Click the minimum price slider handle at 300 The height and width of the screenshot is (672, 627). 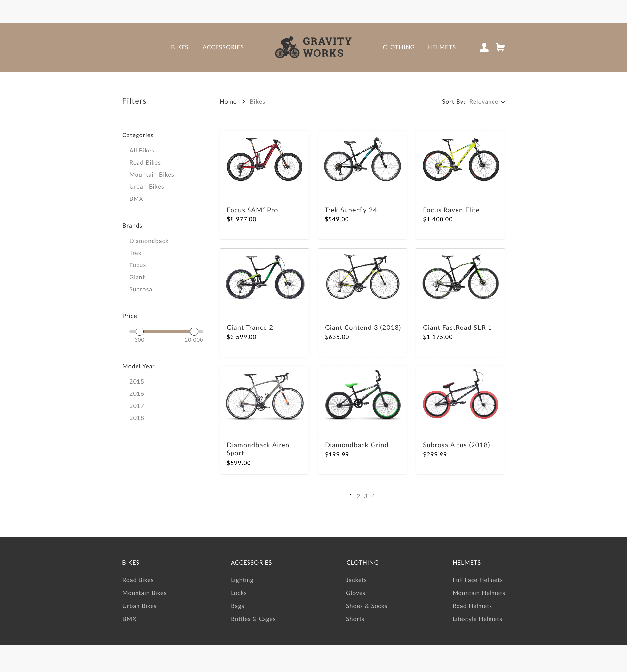tap(139, 332)
